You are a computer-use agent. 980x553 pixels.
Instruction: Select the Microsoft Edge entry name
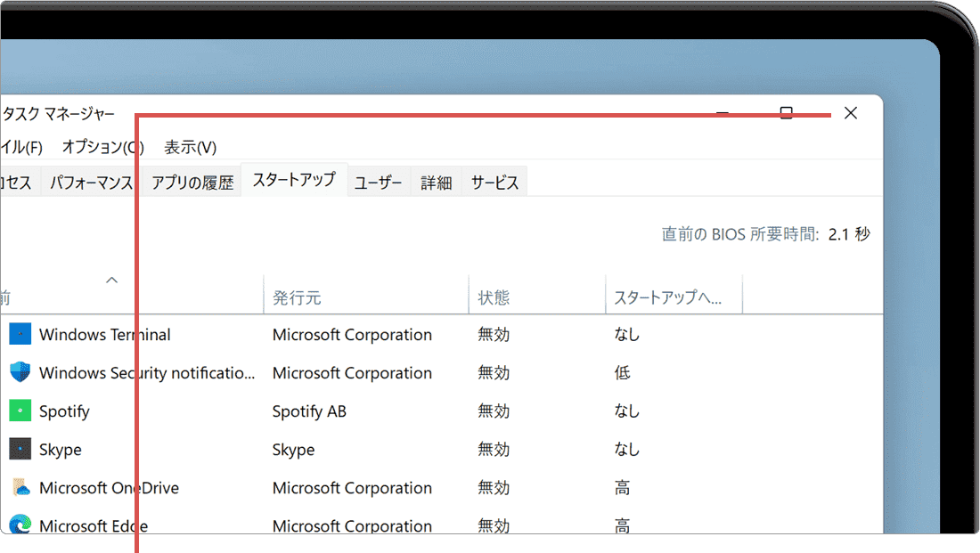(x=94, y=526)
